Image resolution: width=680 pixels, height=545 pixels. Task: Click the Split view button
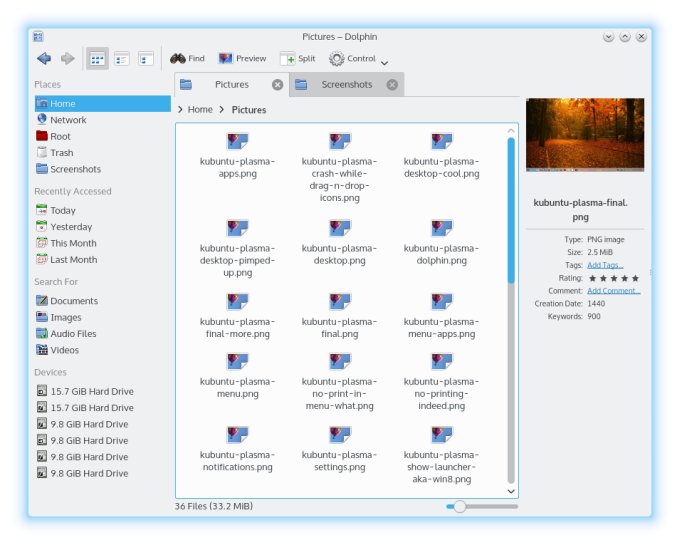298,59
